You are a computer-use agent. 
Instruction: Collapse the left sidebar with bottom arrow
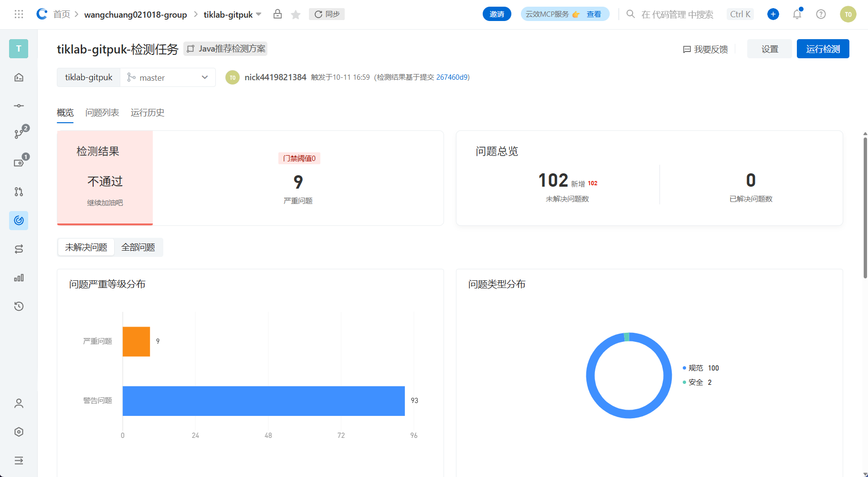pyautogui.click(x=18, y=460)
